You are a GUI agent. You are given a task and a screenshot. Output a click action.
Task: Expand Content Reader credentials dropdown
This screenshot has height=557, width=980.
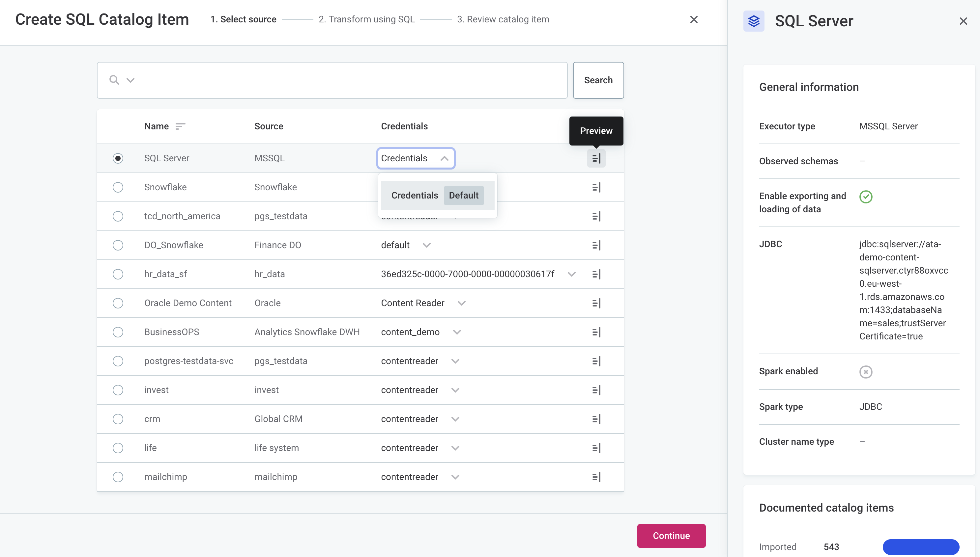(x=461, y=303)
